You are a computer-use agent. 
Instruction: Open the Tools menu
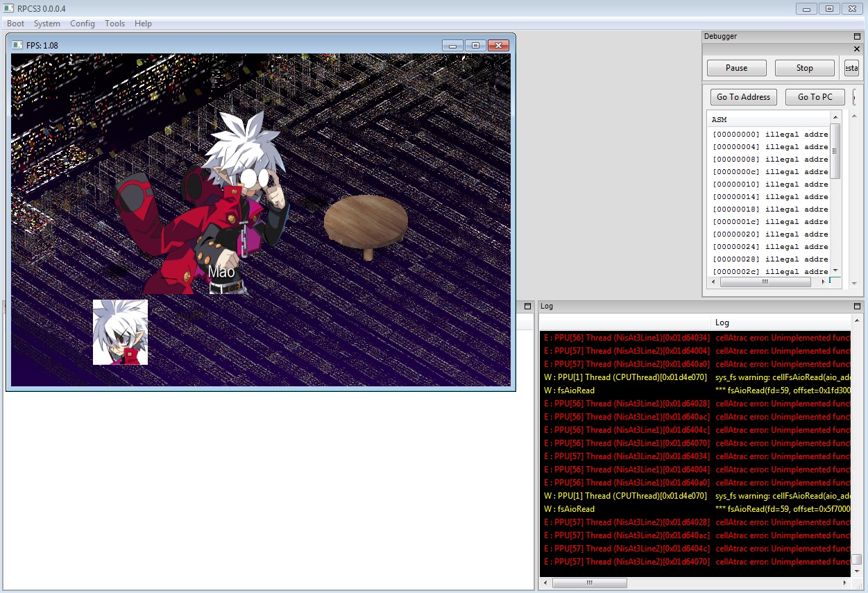click(114, 24)
